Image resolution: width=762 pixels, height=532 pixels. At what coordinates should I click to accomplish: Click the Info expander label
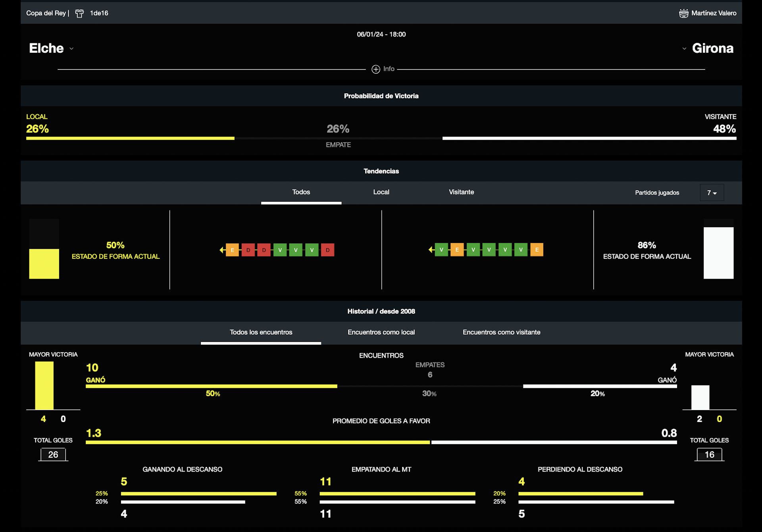pos(389,69)
